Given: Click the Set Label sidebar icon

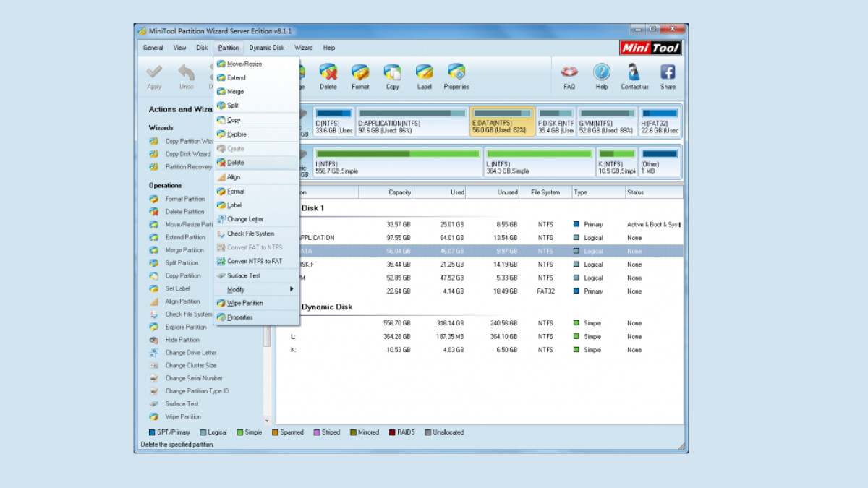Looking at the screenshot, I should tap(154, 288).
